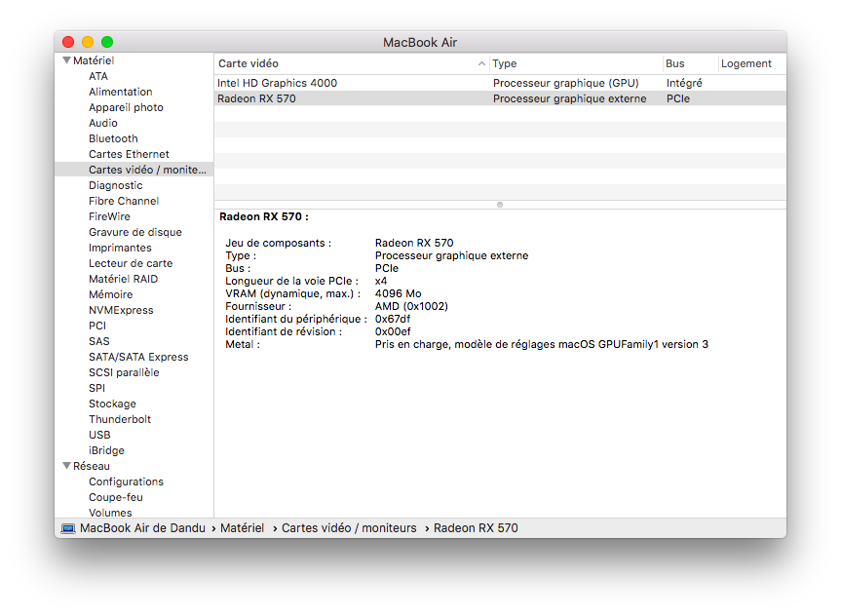Image resolution: width=841 pixels, height=616 pixels.
Task: Click Processeur graphique (GPU) type cell
Action: click(566, 83)
